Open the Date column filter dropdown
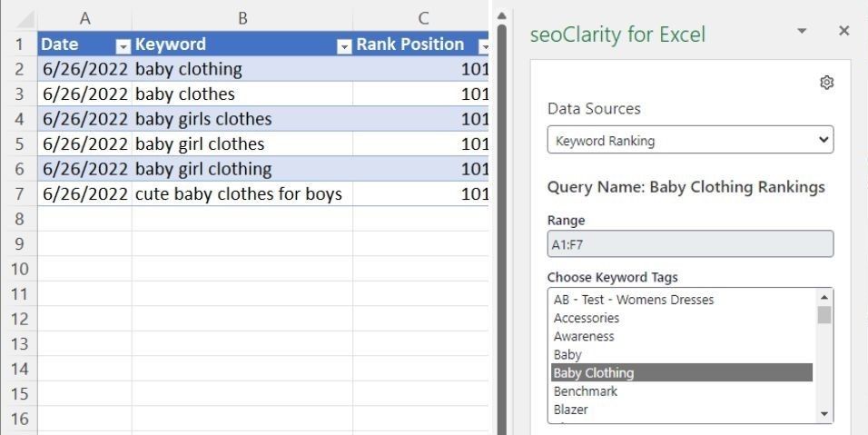This screenshot has height=435, width=868. 123,45
